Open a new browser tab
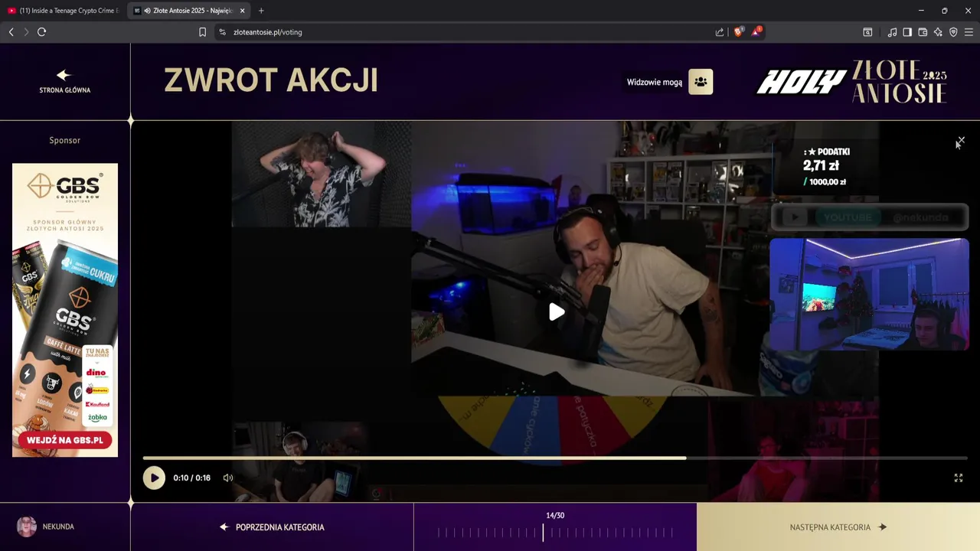The height and width of the screenshot is (551, 980). 261,11
